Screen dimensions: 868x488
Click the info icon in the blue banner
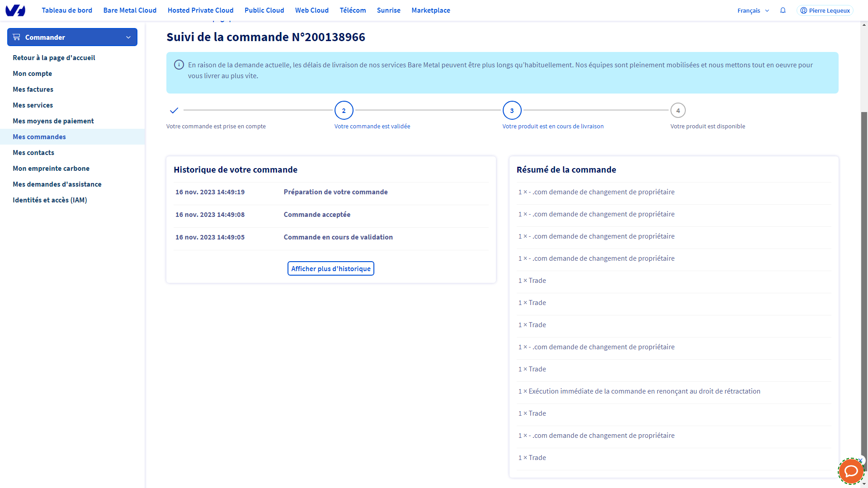coord(179,65)
